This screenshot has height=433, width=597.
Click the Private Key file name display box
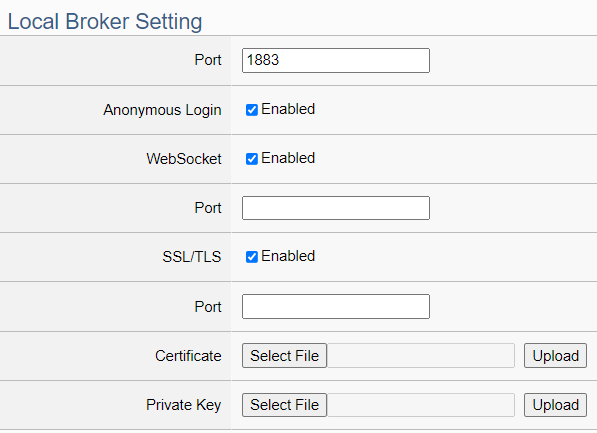coord(421,405)
